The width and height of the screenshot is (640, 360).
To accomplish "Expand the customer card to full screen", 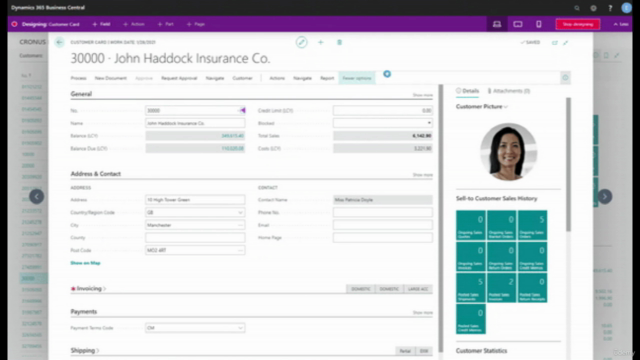I will pos(566,42).
